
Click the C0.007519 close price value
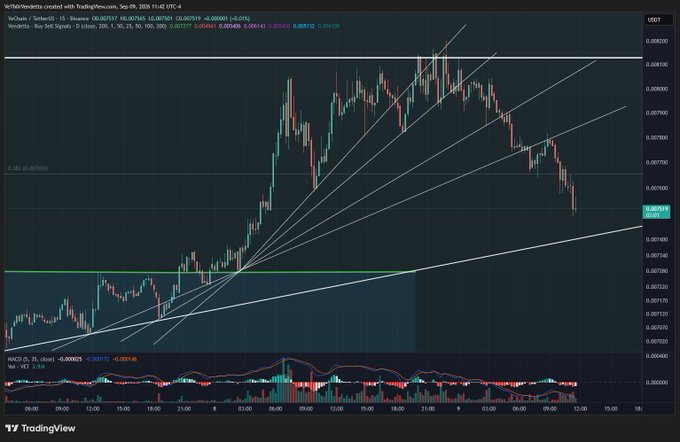(x=188, y=19)
